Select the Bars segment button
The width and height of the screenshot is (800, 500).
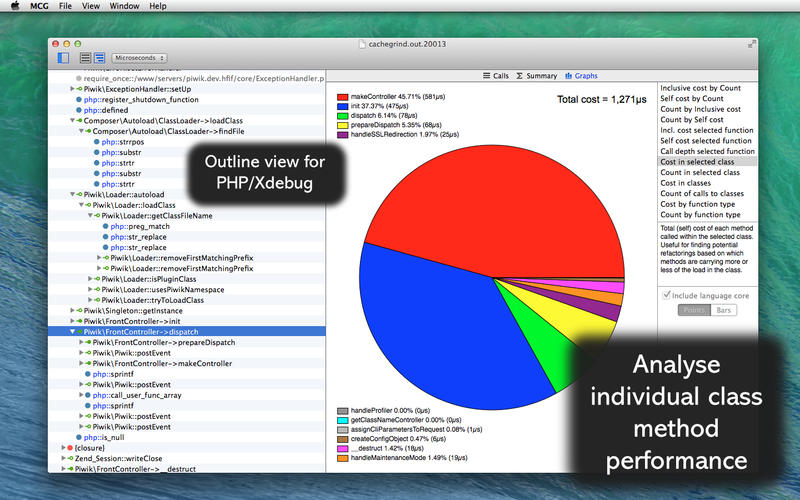pyautogui.click(x=723, y=310)
